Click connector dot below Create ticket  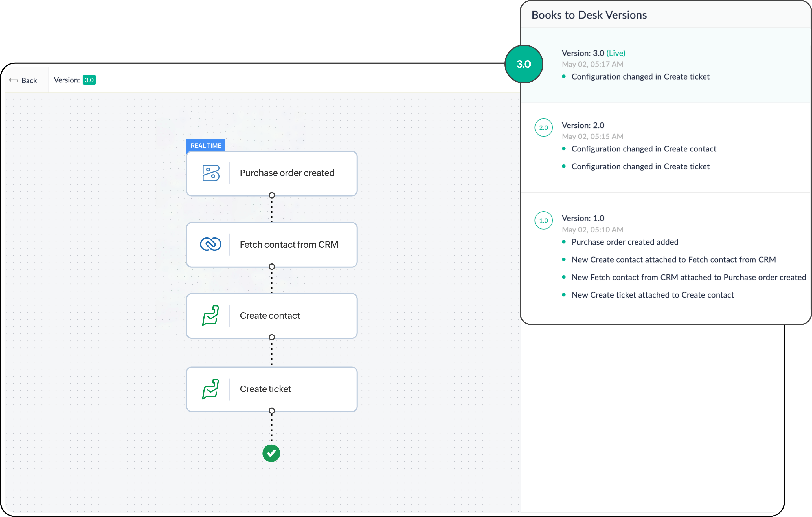click(272, 410)
